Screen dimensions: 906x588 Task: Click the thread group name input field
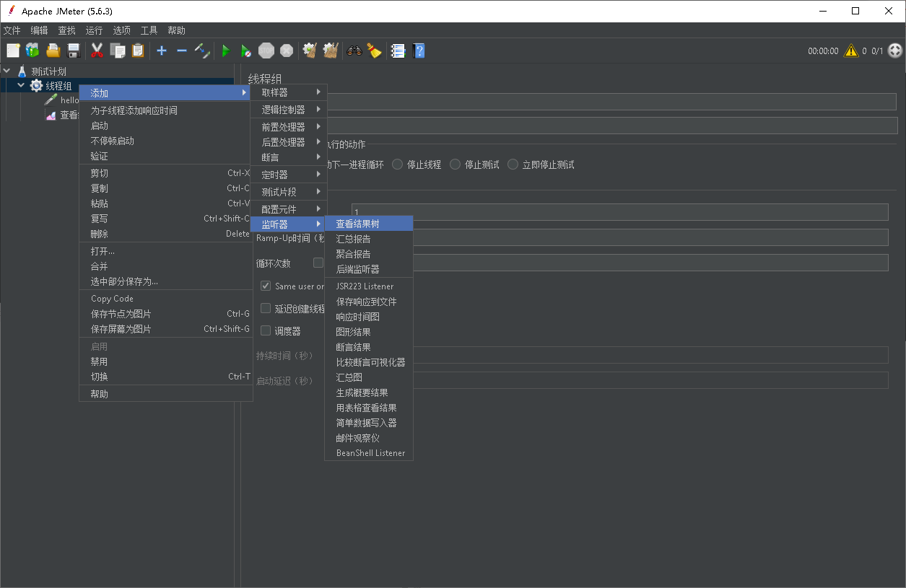click(x=612, y=102)
